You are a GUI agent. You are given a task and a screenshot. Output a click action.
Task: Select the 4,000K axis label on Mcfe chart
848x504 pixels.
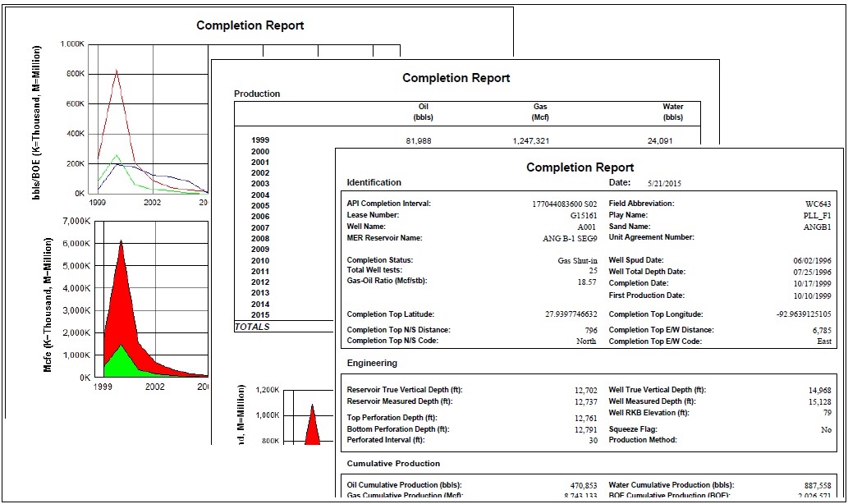(77, 288)
